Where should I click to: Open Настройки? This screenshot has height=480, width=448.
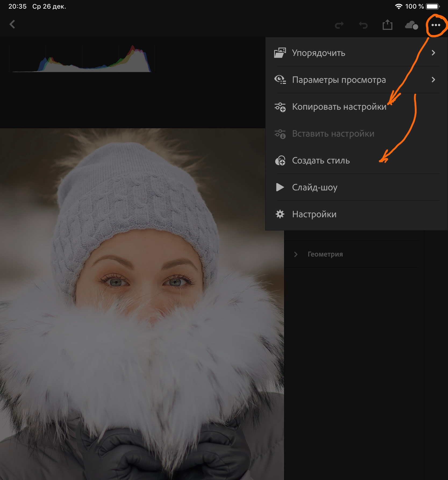pos(314,214)
